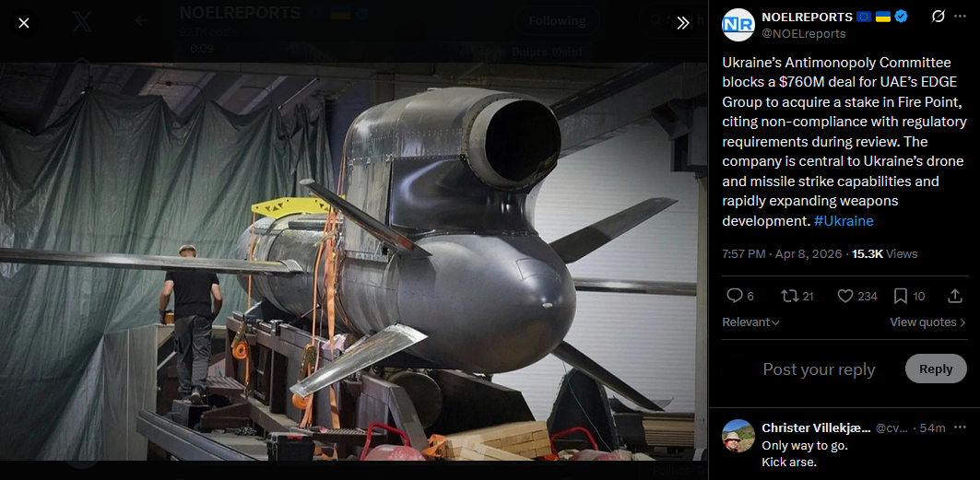
Task: Click the NOELREPORTS display name
Action: [x=807, y=17]
